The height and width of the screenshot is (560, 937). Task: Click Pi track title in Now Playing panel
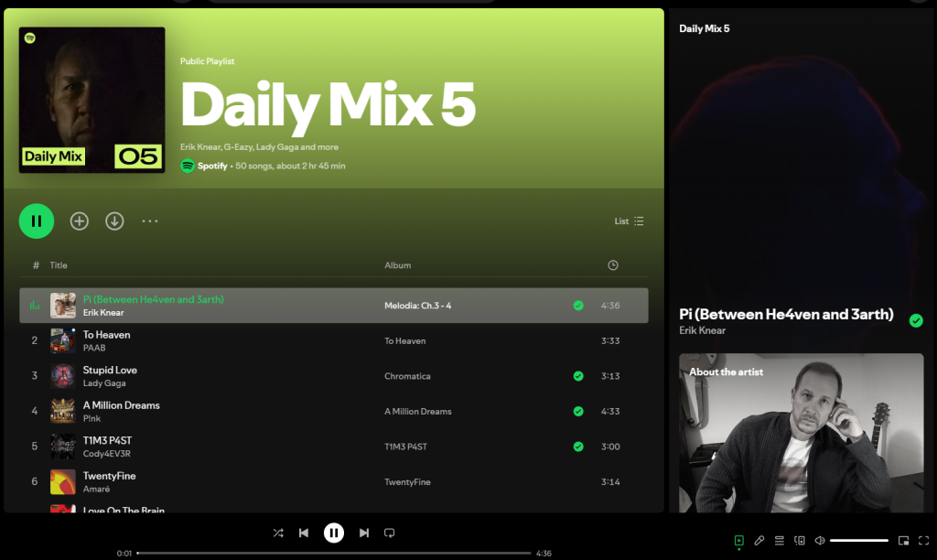(x=786, y=315)
